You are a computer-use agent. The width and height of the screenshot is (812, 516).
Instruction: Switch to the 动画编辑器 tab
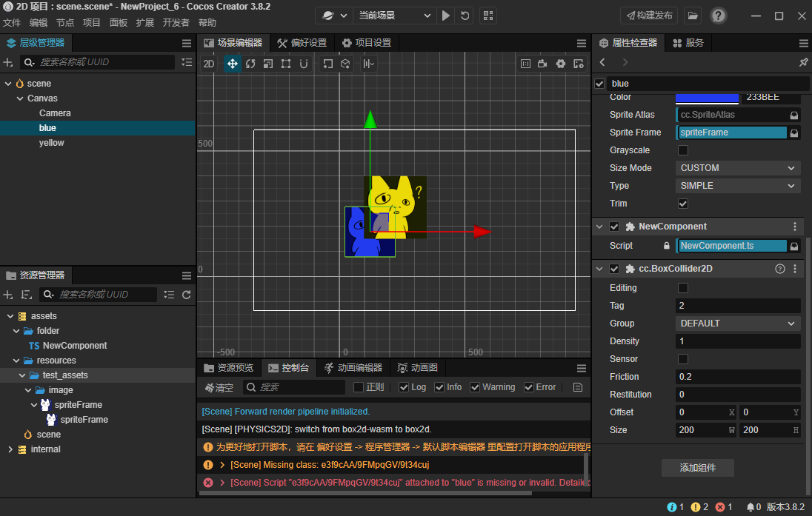(x=353, y=368)
